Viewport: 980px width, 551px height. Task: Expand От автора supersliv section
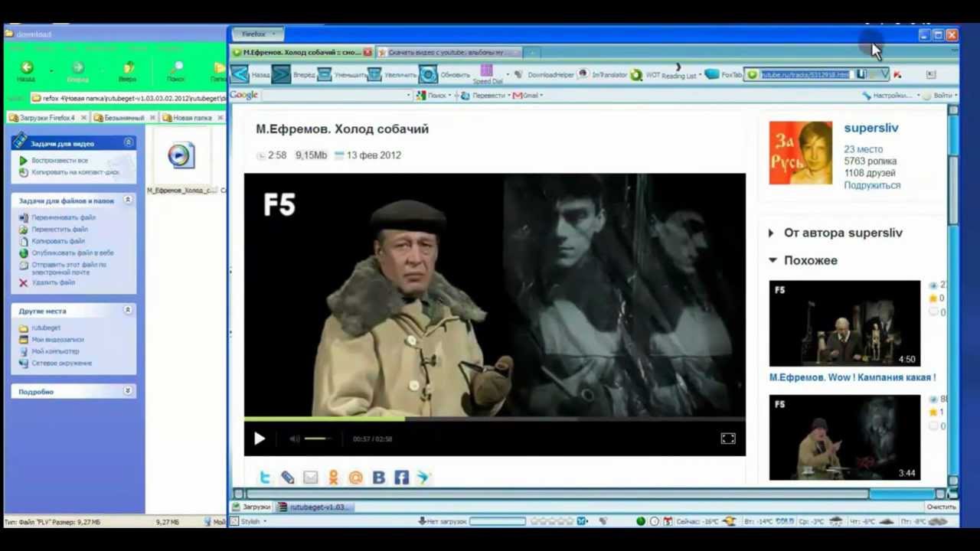tap(836, 233)
